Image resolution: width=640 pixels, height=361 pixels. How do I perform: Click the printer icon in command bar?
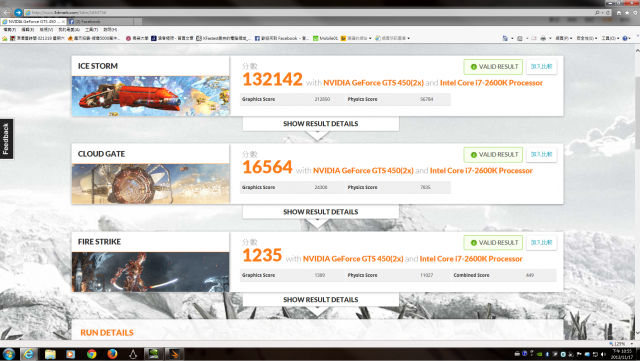[543, 38]
